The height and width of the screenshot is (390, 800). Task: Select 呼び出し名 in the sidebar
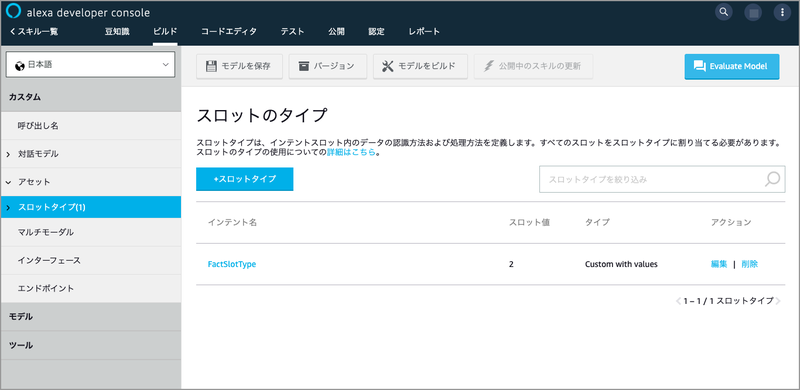(90, 126)
